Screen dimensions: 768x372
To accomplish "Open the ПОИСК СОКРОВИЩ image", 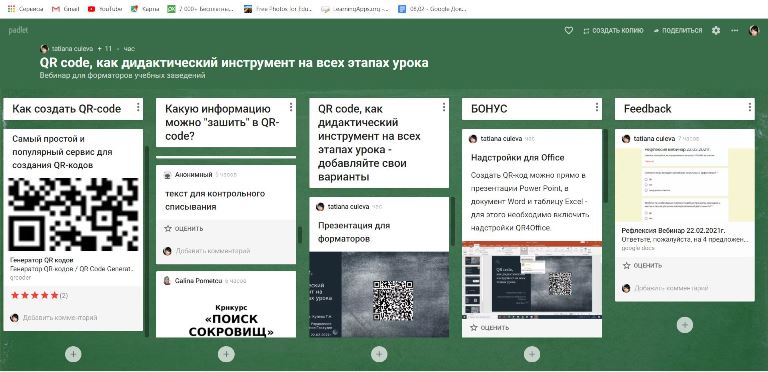I will click(226, 316).
